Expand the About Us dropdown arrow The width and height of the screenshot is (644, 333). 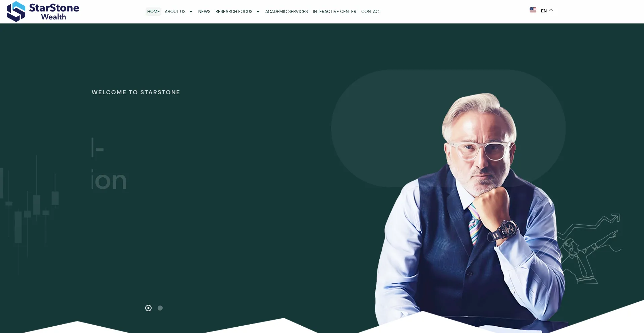coord(191,12)
